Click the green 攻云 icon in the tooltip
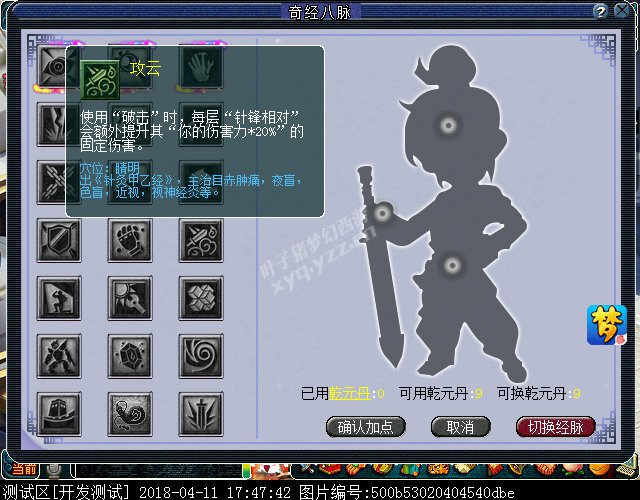 coord(100,80)
